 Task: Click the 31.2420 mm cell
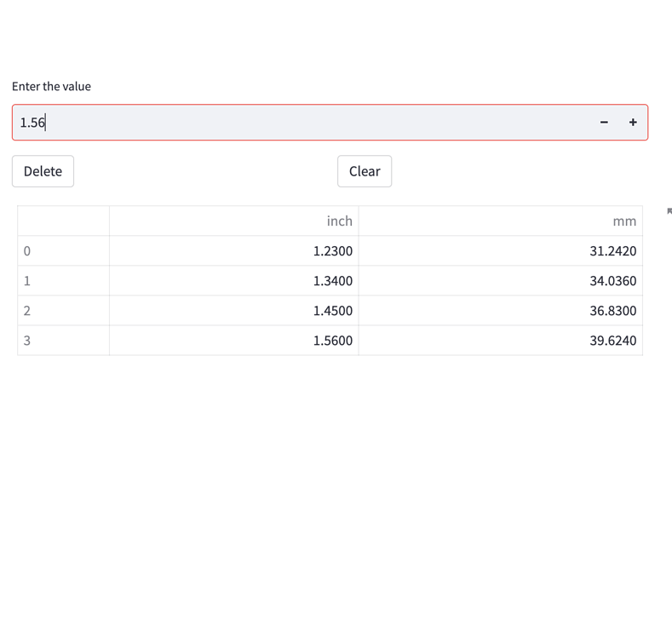[x=501, y=251]
